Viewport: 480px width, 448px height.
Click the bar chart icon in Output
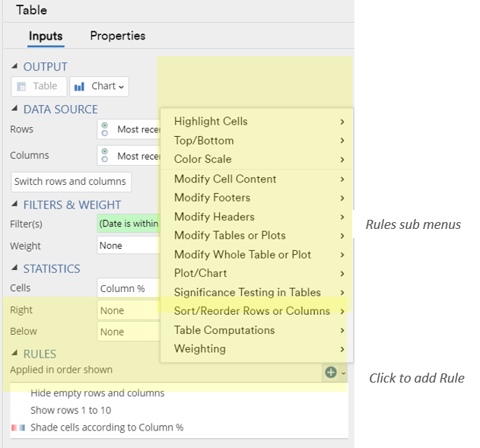80,87
